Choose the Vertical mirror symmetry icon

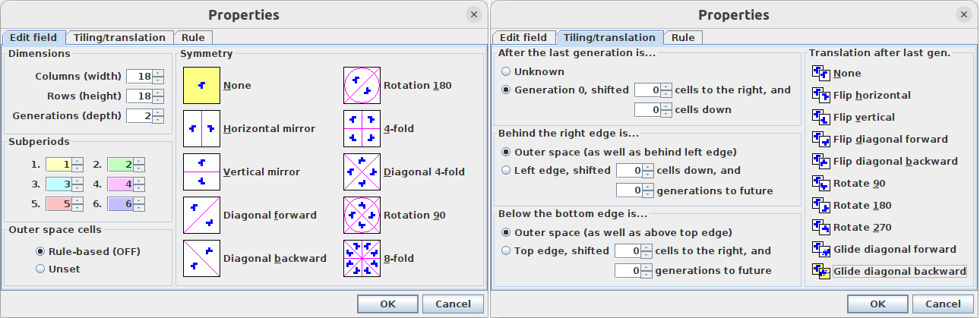tap(201, 172)
